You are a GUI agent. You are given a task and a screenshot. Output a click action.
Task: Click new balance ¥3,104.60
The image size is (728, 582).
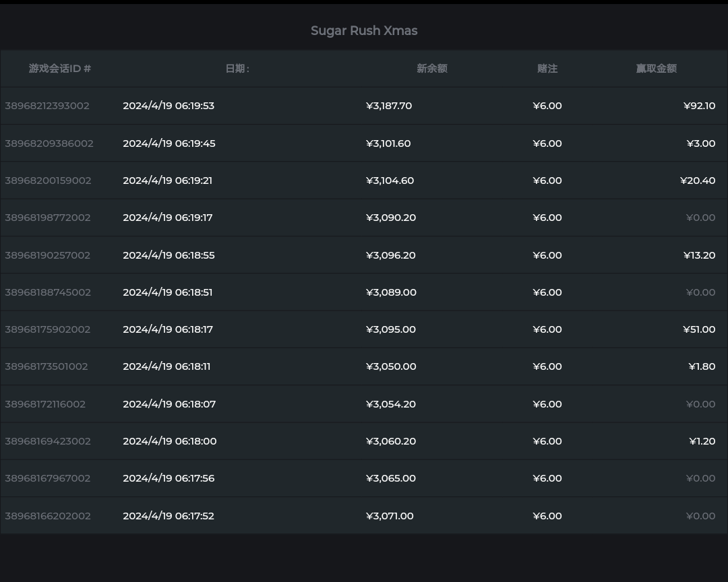(390, 181)
